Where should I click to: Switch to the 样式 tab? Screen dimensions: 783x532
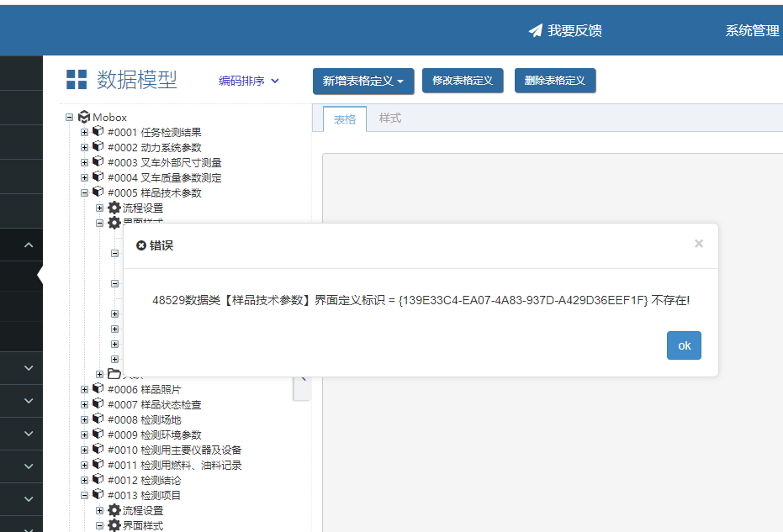[390, 119]
